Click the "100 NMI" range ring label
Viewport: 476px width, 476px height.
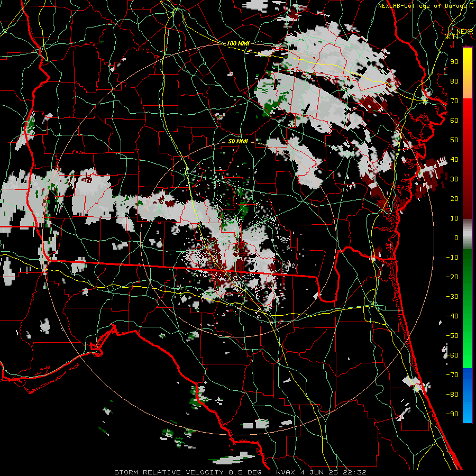[x=238, y=43]
